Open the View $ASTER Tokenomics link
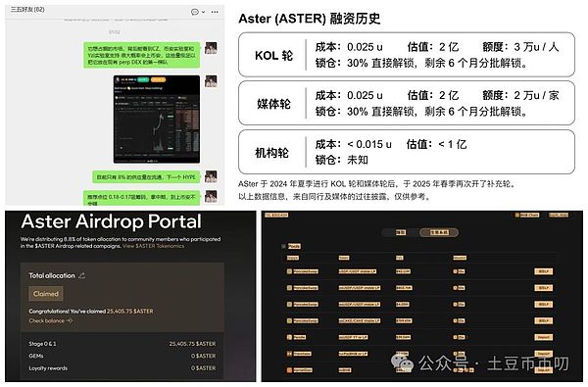 click(x=154, y=246)
